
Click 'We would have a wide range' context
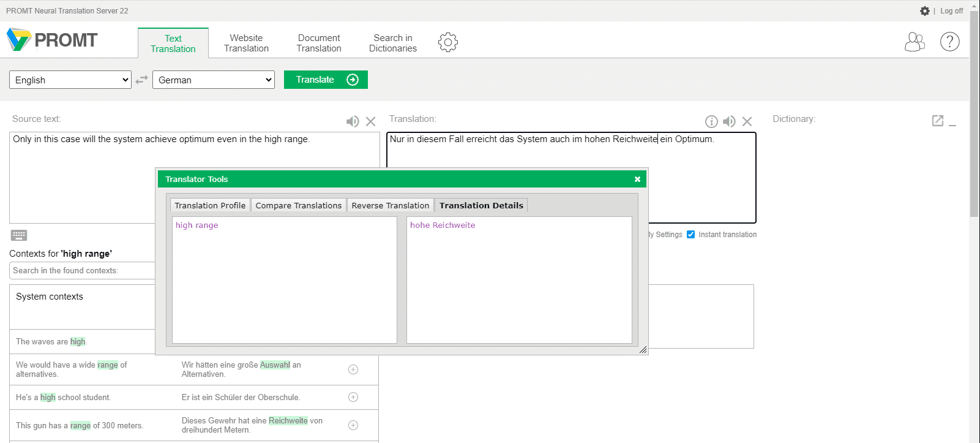point(72,369)
